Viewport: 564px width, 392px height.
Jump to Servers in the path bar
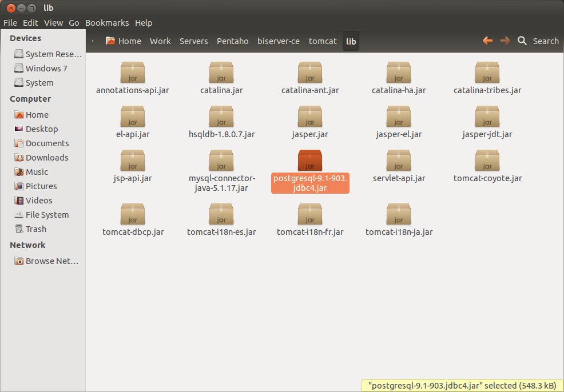point(193,41)
